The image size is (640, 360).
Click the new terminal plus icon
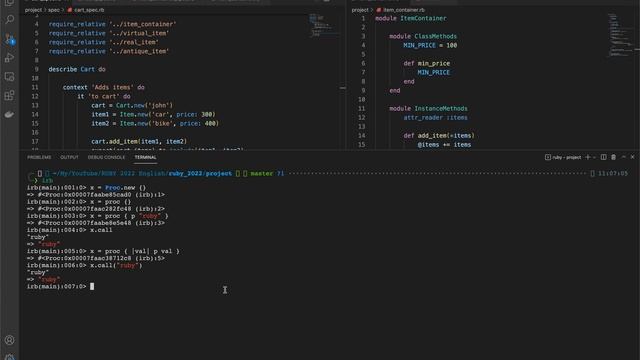(x=588, y=157)
